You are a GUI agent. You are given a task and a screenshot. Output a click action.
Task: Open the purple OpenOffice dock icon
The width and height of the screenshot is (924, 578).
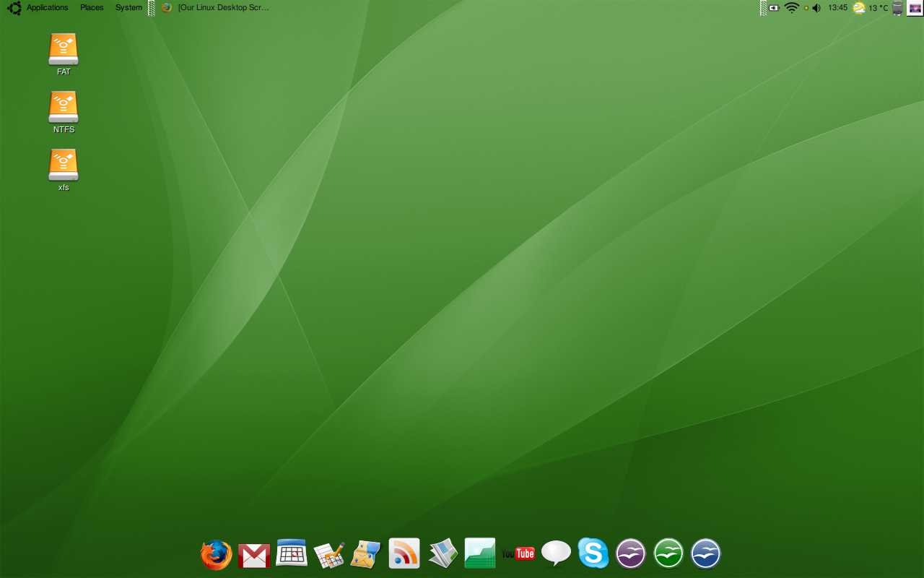(x=631, y=554)
